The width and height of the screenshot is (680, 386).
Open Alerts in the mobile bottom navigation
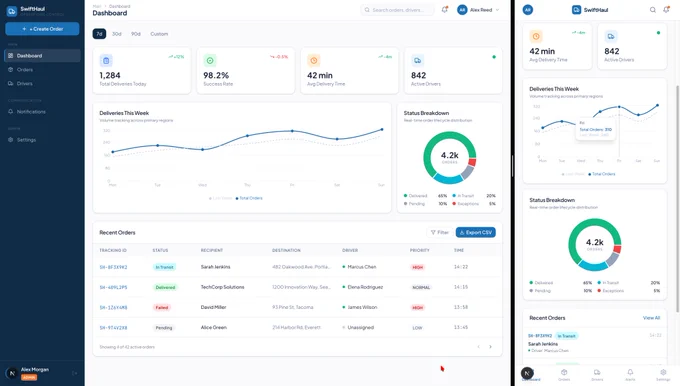(630, 375)
